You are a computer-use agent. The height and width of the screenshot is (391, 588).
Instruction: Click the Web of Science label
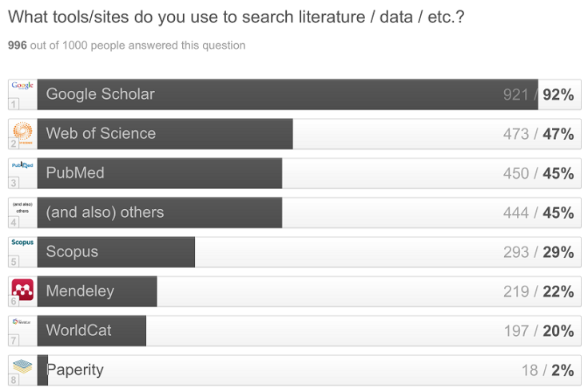coord(101,134)
